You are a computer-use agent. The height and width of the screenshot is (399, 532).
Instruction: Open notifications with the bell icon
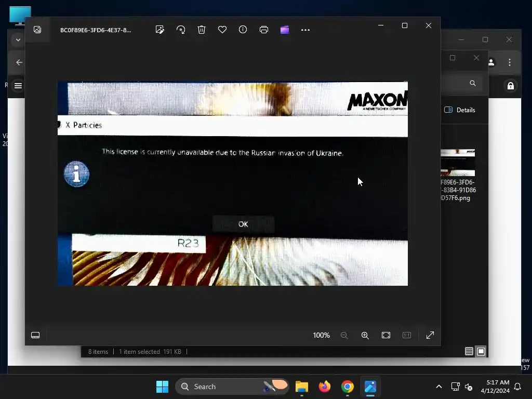coord(518,387)
